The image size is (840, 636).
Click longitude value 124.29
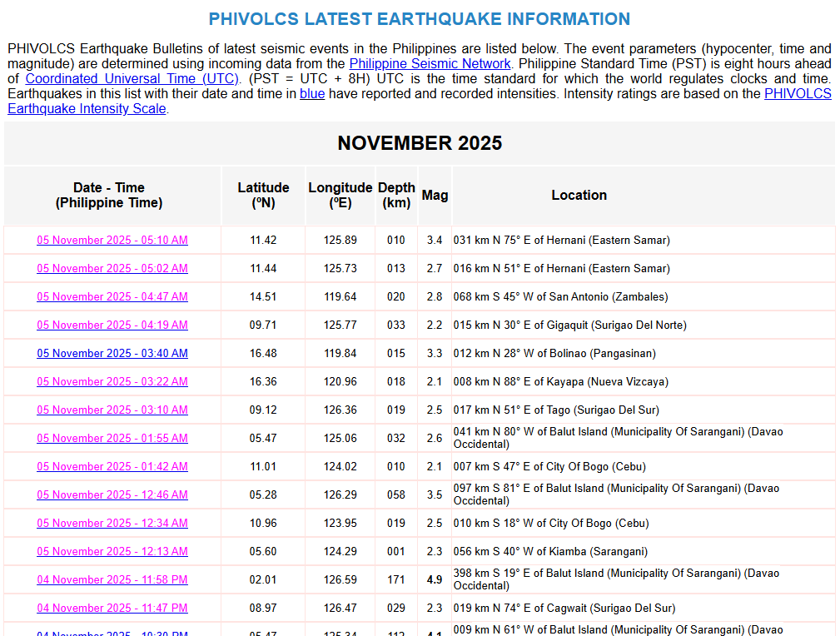340,552
